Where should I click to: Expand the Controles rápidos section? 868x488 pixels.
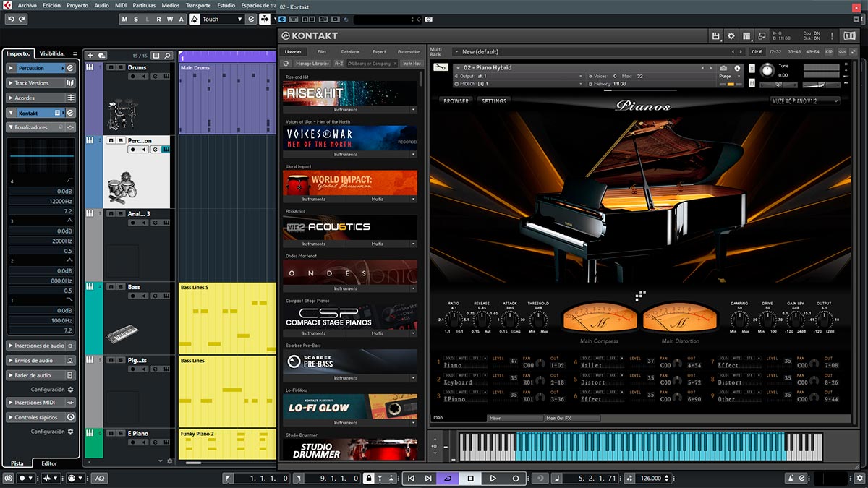[41, 417]
